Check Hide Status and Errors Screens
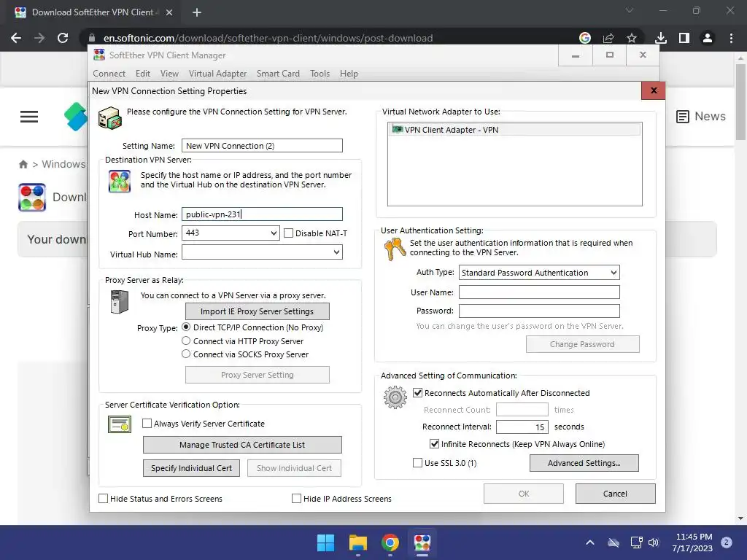The image size is (747, 560). [x=104, y=499]
